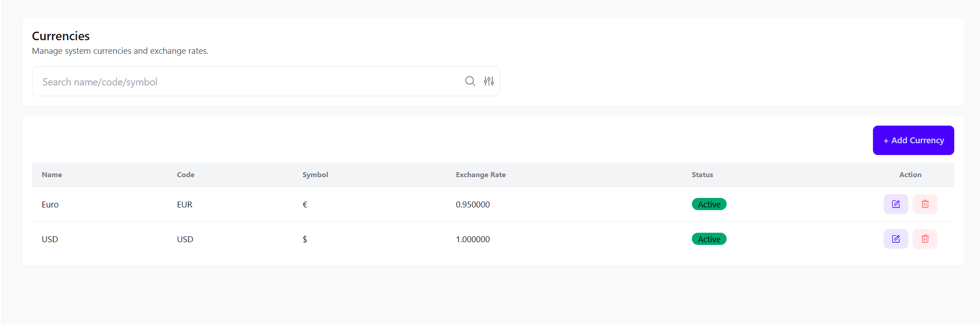Click the Code column header
980x324 pixels.
point(186,175)
